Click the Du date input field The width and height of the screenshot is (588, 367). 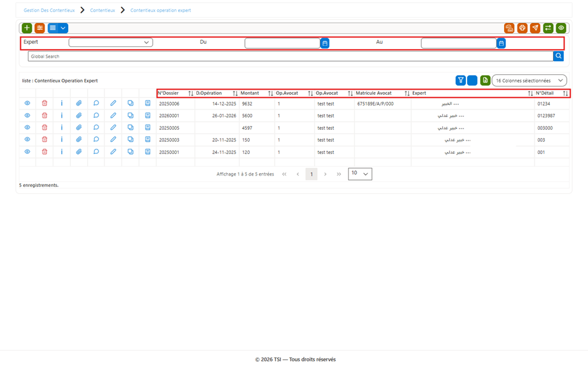[282, 43]
